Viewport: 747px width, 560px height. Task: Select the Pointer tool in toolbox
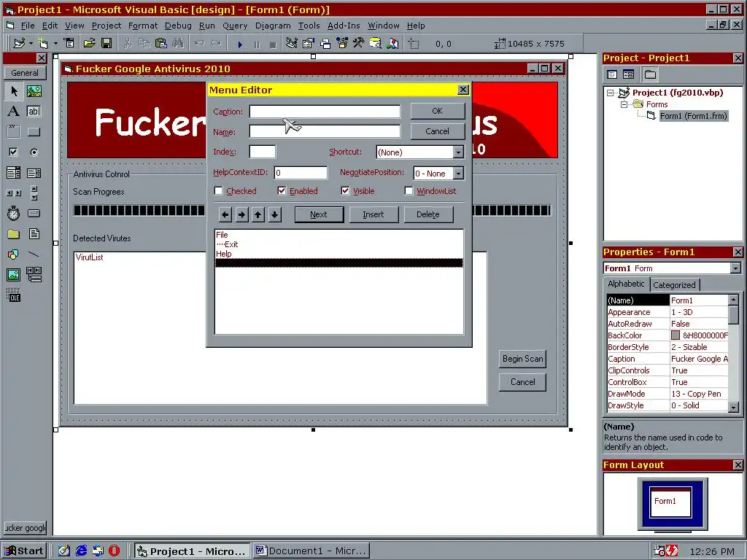tap(13, 91)
